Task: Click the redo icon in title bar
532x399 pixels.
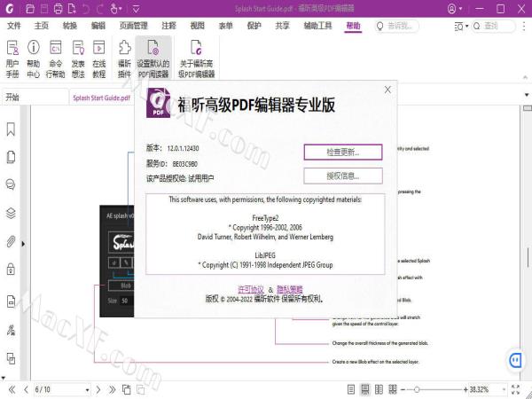Action: point(99,9)
